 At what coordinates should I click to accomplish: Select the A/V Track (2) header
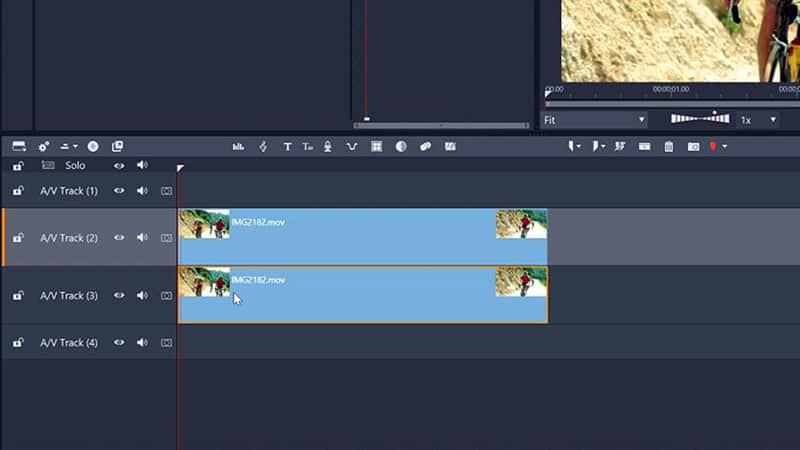[69, 238]
